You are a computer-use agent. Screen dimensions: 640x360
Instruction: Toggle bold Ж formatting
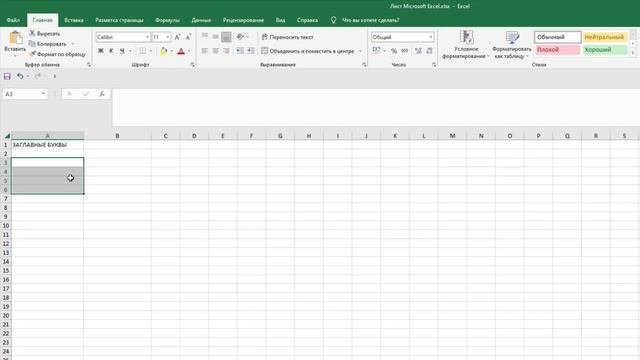[101, 51]
